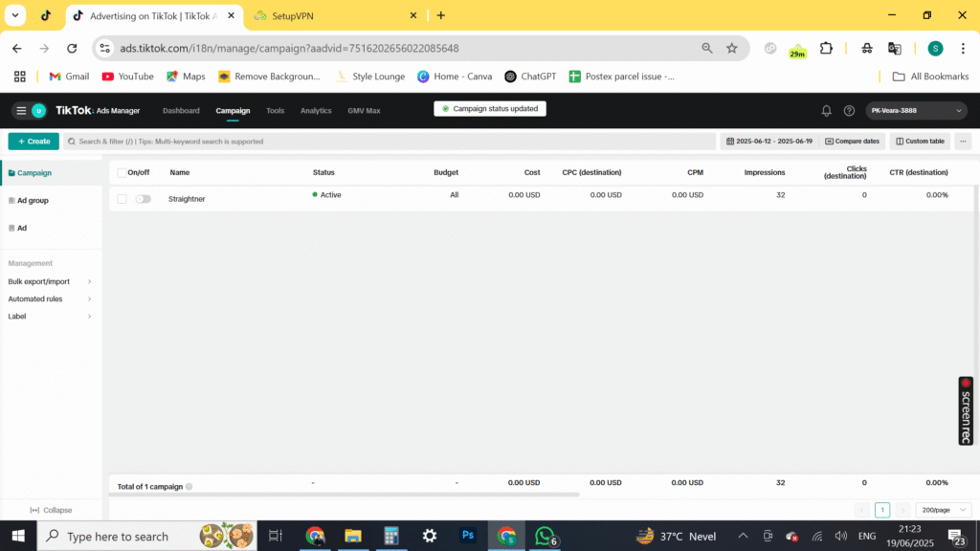
Task: Open the 200/page pagination dropdown
Action: pos(943,511)
